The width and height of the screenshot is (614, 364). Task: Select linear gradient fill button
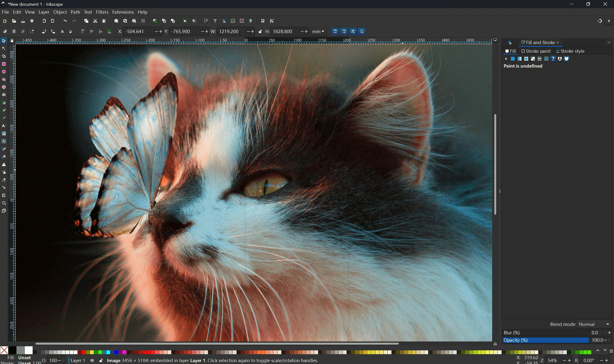pos(519,59)
